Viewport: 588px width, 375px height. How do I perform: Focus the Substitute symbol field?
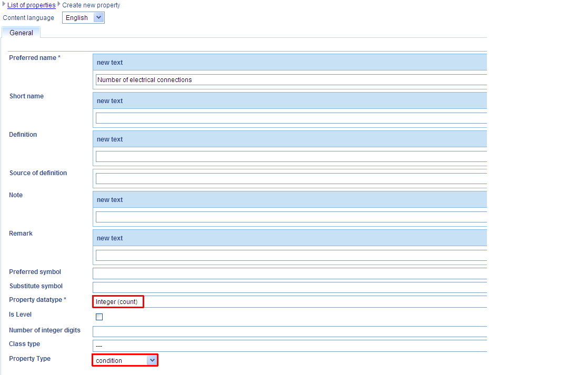(x=290, y=288)
